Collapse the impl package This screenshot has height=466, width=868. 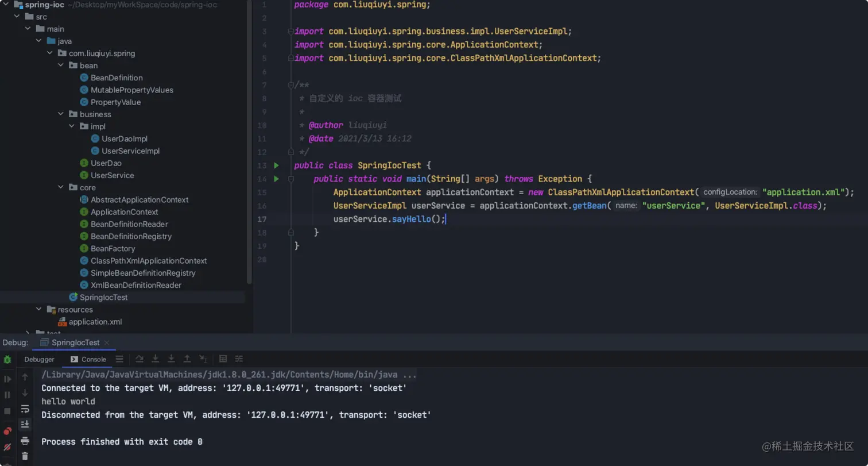click(71, 126)
